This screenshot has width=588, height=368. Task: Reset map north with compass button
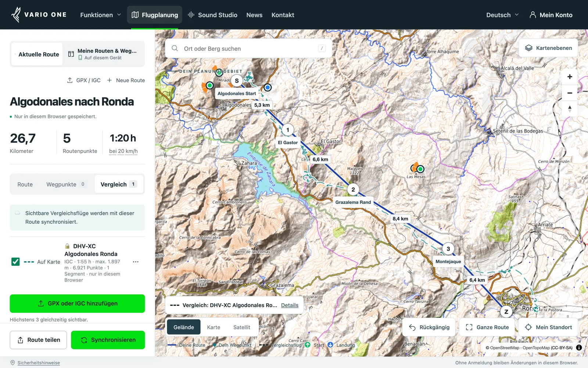coord(570,109)
